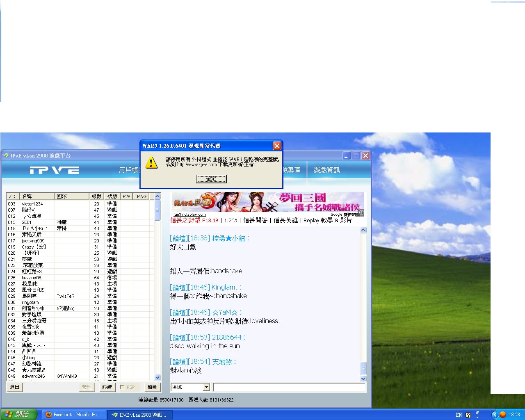The width and height of the screenshot is (525, 420).
Task: Select player jackyng999 in the list
Action: pyautogui.click(x=80, y=241)
